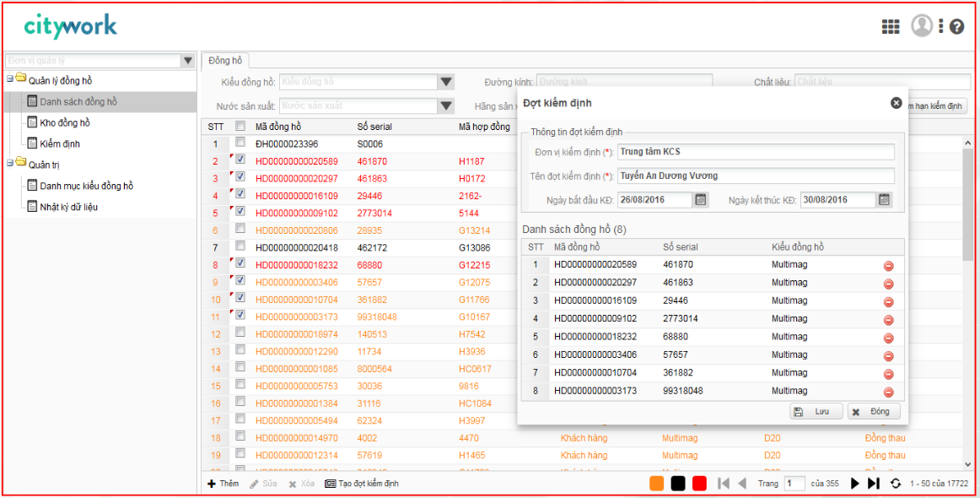Image resolution: width=980 pixels, height=498 pixels.
Task: Remove meter HD00000000003173 from dialog list
Action: [888, 392]
